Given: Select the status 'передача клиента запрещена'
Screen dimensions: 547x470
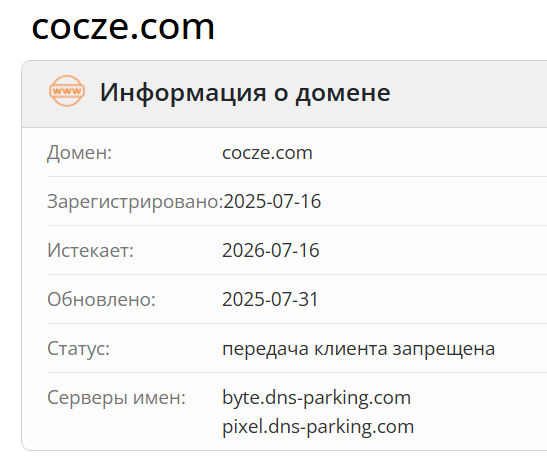Looking at the screenshot, I should (359, 349).
